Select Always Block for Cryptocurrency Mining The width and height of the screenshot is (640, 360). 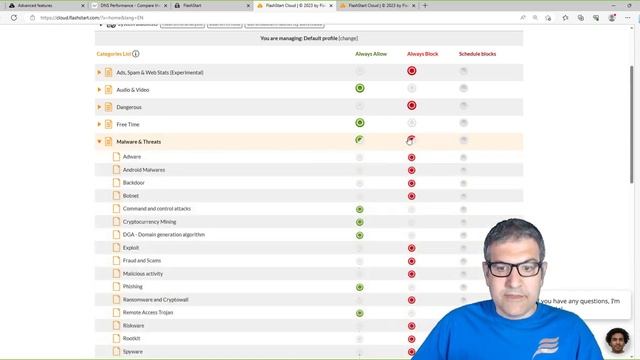coord(411,222)
